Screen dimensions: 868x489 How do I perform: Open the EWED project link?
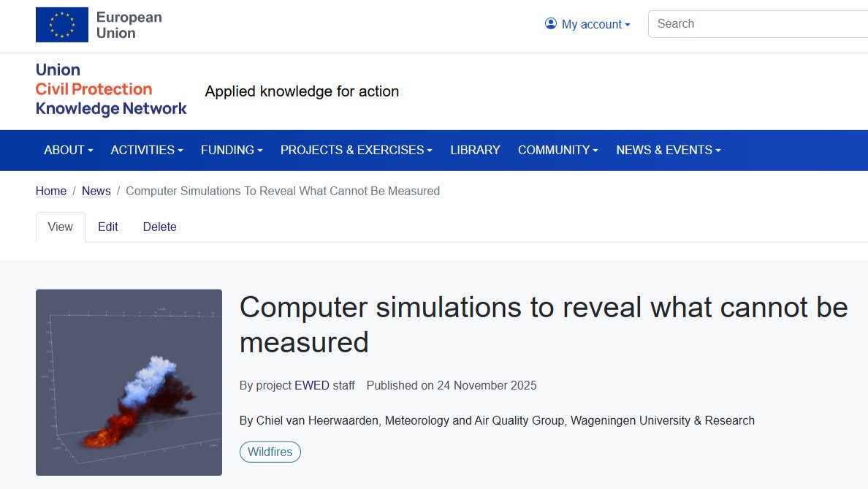[x=312, y=385]
